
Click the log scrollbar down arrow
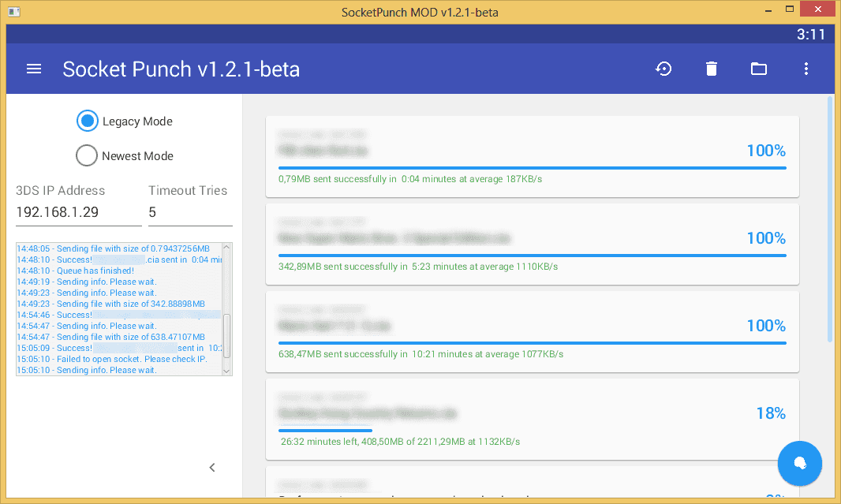pyautogui.click(x=226, y=371)
